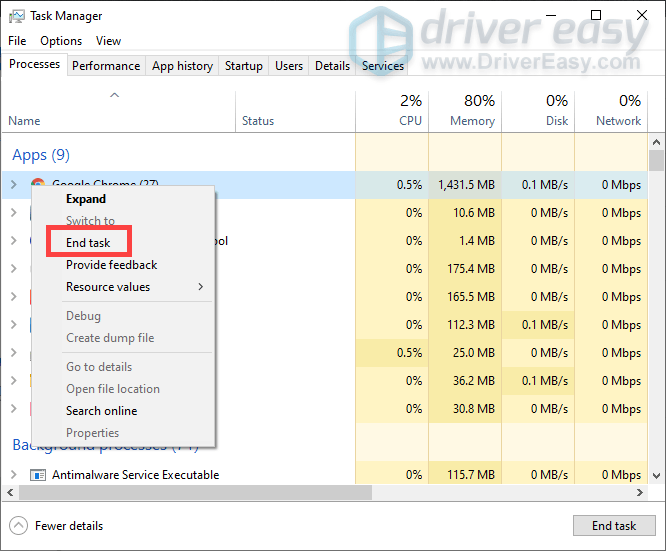Select the Processes tab
The width and height of the screenshot is (666, 551).
coord(34,64)
